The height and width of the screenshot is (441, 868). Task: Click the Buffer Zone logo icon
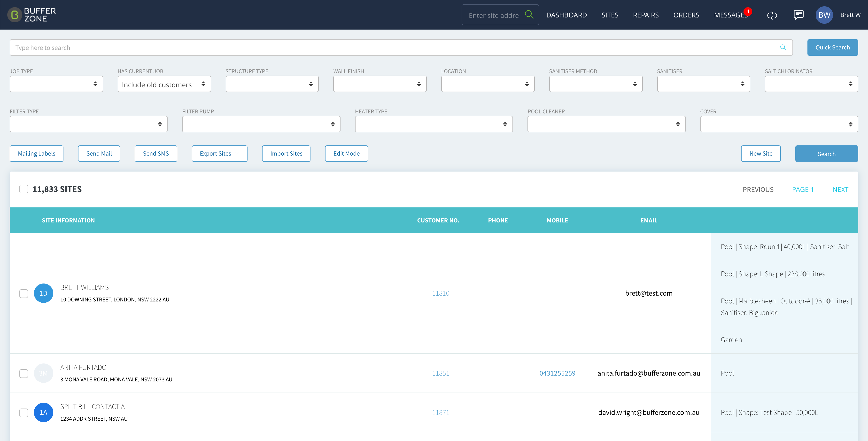coord(15,15)
